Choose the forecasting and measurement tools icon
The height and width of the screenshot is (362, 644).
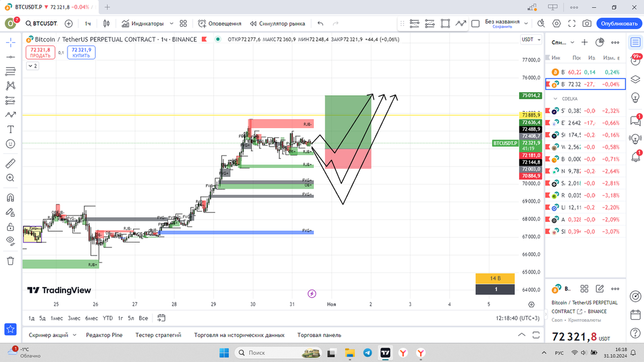(x=10, y=100)
